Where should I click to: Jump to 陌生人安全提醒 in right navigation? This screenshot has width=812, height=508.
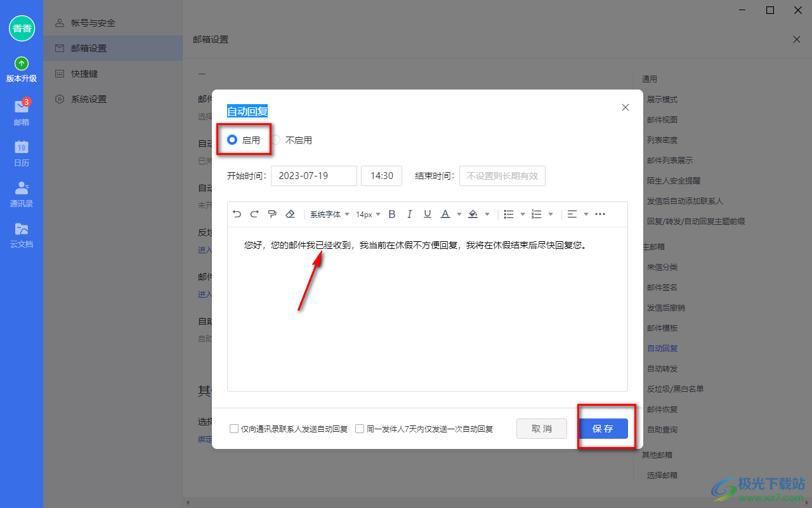674,181
